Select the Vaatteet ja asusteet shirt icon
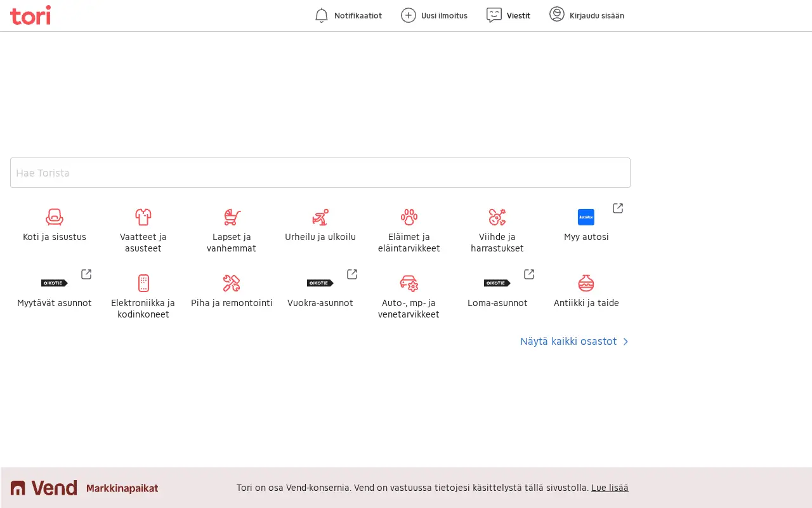 143,217
